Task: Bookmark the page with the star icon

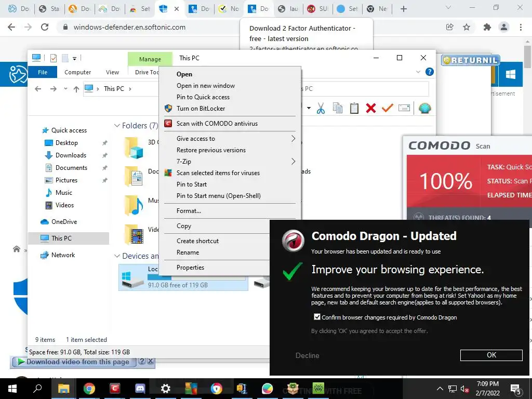Action: [x=467, y=27]
